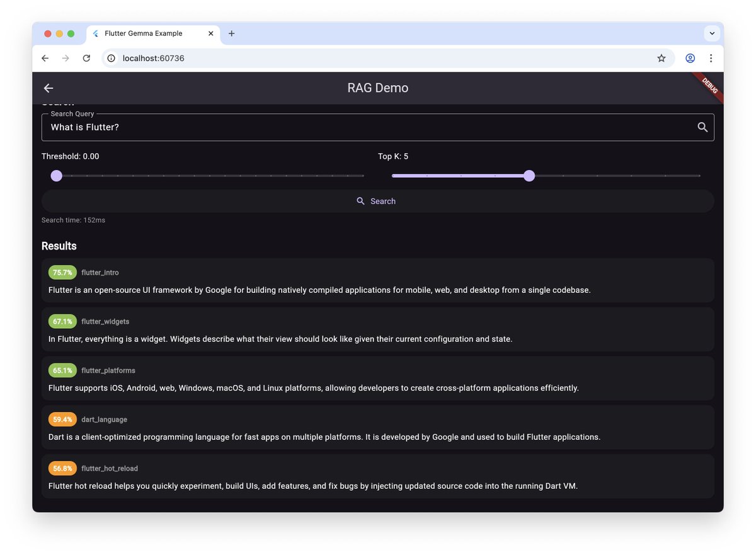
Task: Click the magnifying glass in the Search Query field
Action: pos(702,127)
